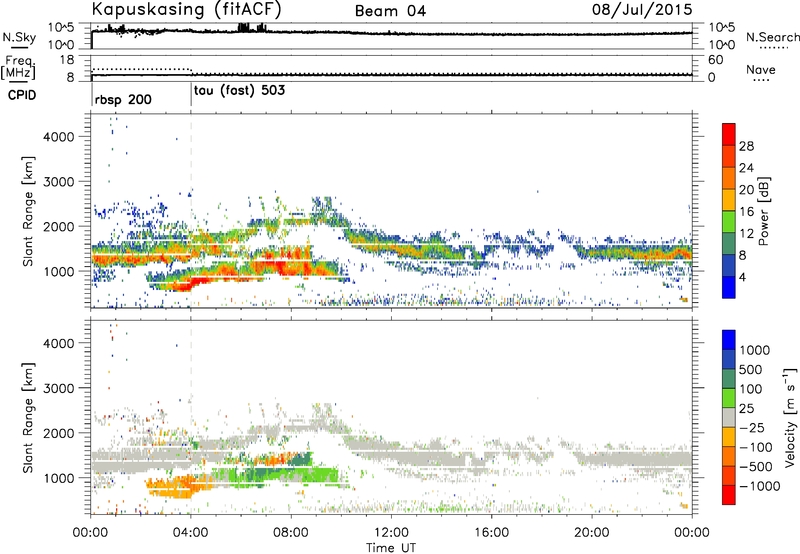Click the 'Nave' legend label
Viewport: 800px width, 554px height.
(x=761, y=69)
